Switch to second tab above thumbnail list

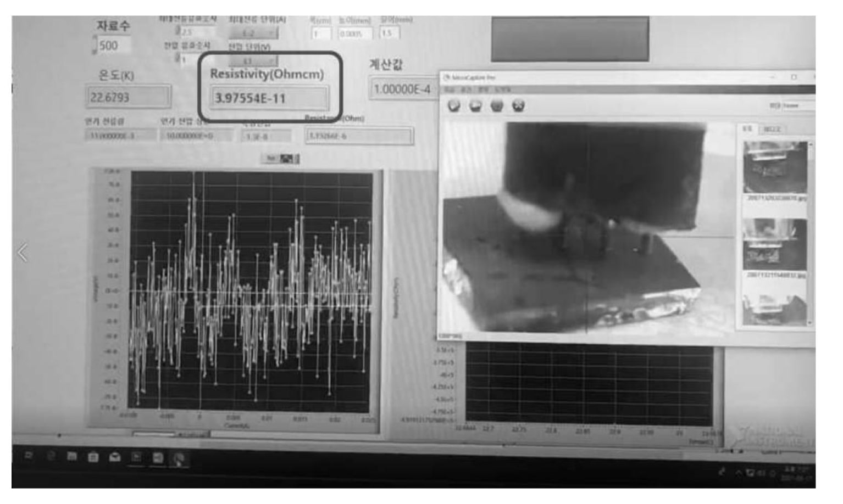coord(772,129)
